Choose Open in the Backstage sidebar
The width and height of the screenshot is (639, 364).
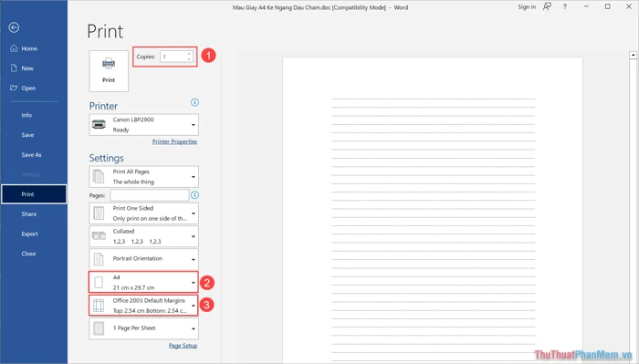34,88
